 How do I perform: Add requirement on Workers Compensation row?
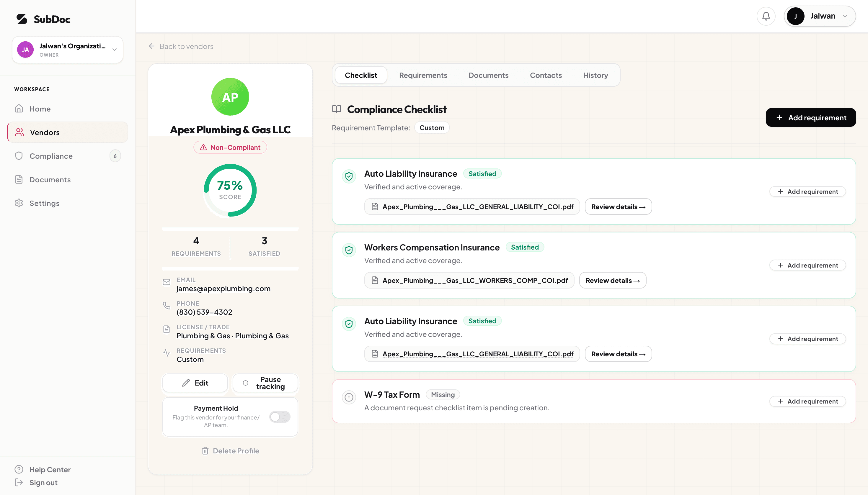pos(807,265)
